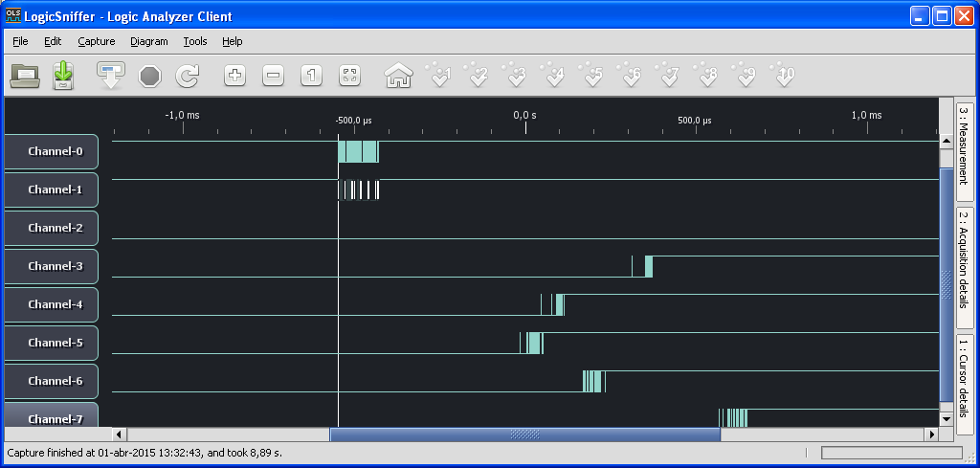Screen dimensions: 980x468
Task: Click the OLS application icon in title bar
Action: [x=12, y=15]
